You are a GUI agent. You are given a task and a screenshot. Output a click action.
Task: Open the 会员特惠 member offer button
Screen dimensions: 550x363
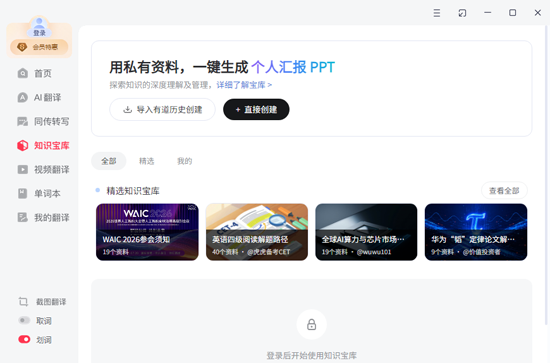click(39, 47)
